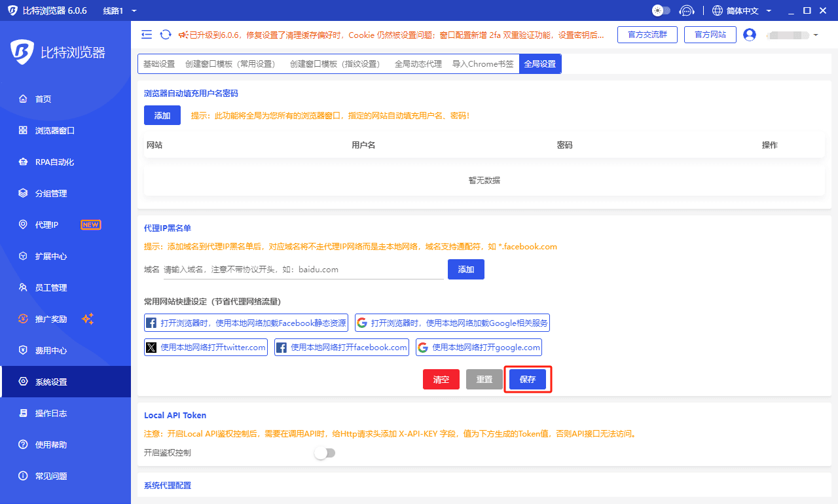
Task: Click 添加 under auto-fill username password
Action: point(162,115)
